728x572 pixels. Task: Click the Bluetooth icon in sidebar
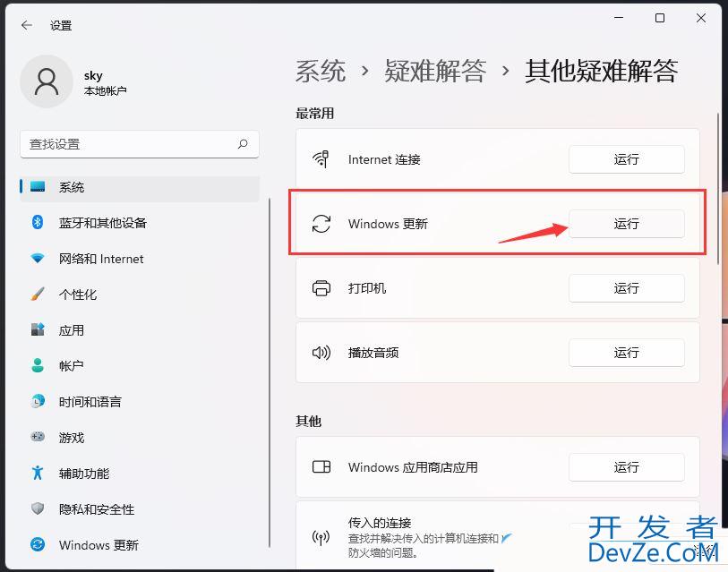tap(38, 222)
